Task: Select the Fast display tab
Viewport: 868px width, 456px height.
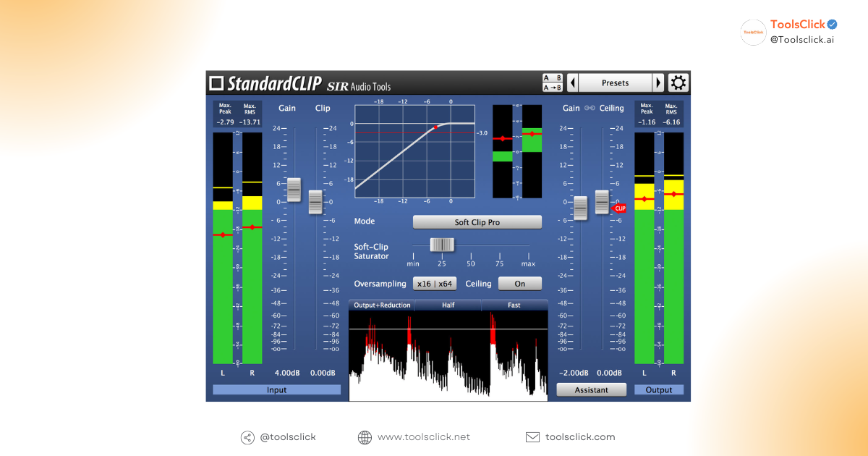Action: (x=514, y=305)
